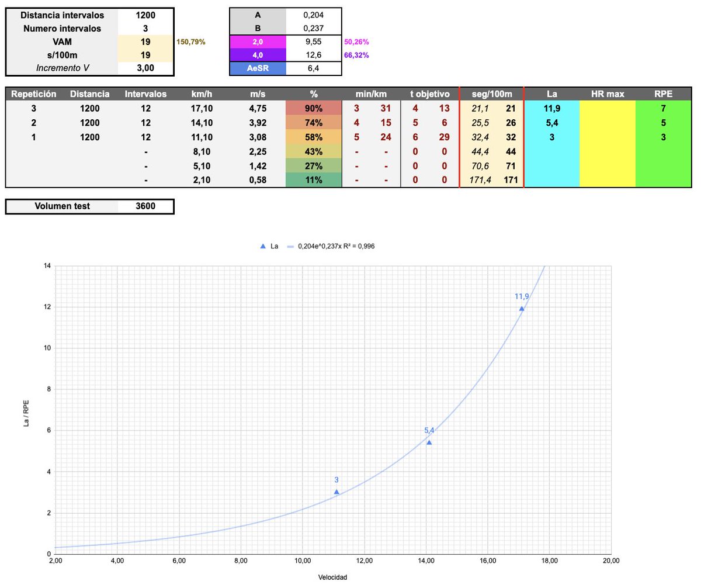This screenshot has height=588, width=701.
Task: Click the km/h column header
Action: coord(202,94)
